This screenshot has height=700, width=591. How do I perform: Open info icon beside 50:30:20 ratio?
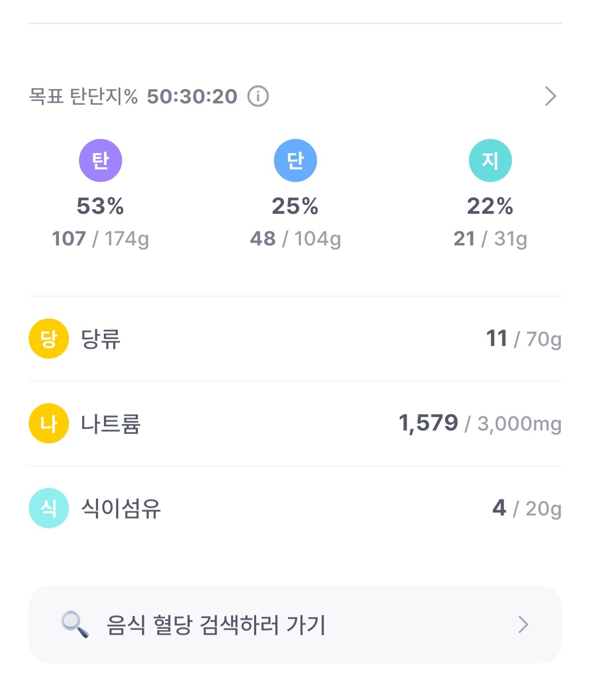click(x=258, y=96)
